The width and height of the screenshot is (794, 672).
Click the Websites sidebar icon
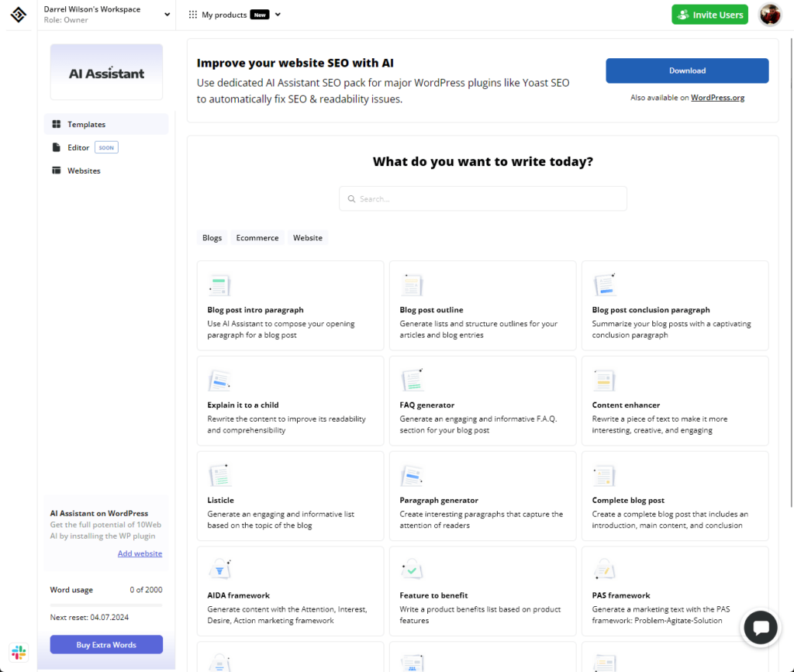click(56, 171)
